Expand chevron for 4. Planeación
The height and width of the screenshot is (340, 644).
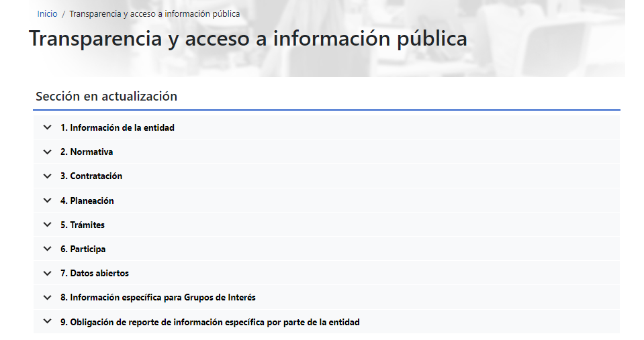tap(47, 201)
